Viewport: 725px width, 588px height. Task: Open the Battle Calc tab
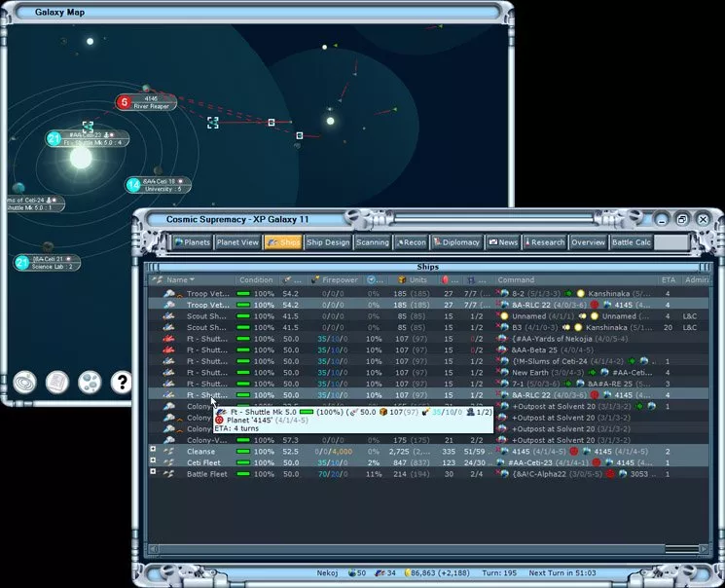tap(631, 242)
